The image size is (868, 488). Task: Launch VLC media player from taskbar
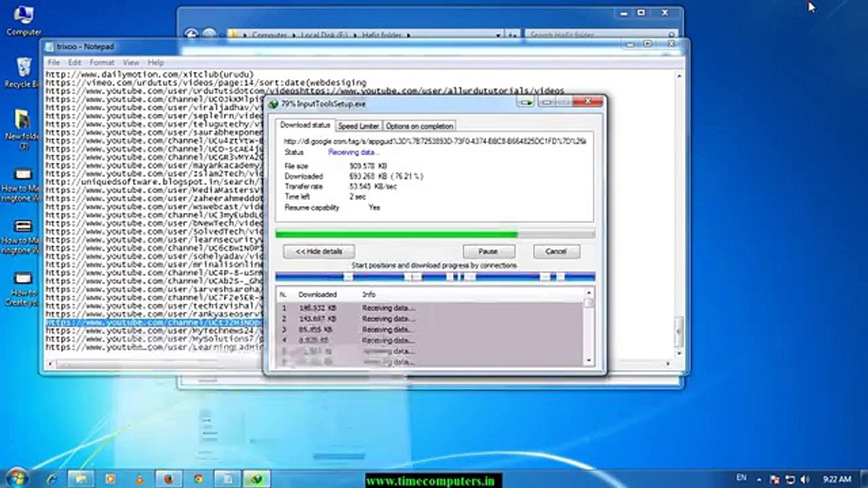[x=140, y=479]
